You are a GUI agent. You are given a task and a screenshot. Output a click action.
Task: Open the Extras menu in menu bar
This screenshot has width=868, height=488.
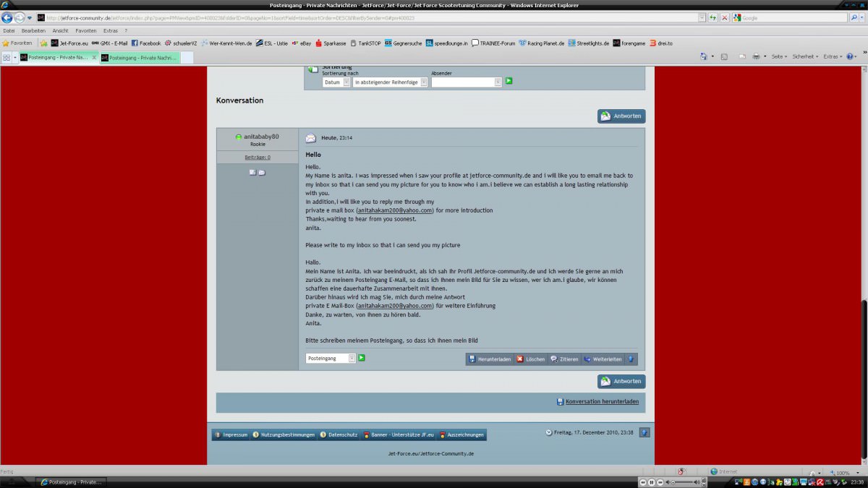(110, 31)
